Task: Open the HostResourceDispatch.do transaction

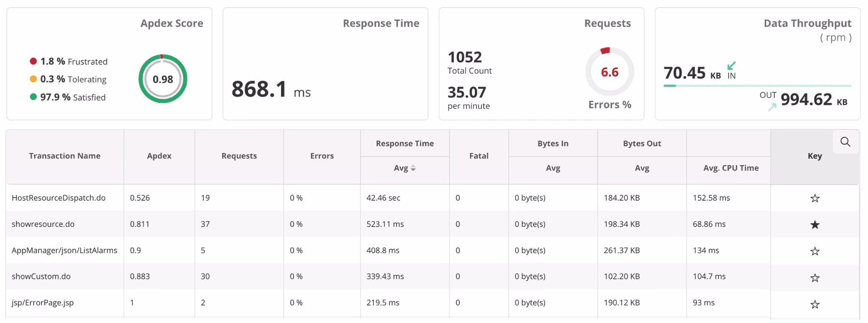Action: [x=58, y=198]
